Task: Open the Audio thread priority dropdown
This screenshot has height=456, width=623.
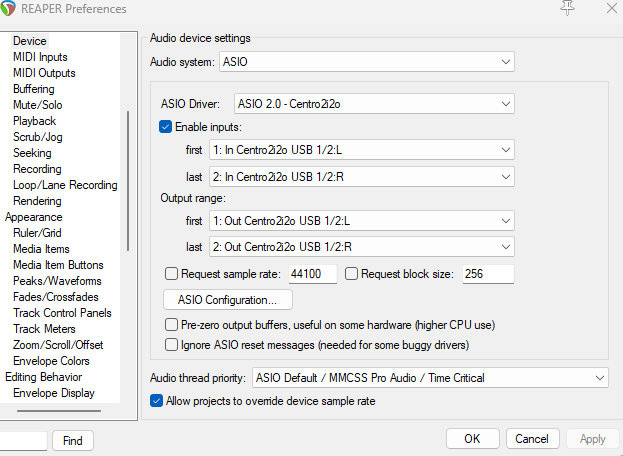Action: click(430, 378)
